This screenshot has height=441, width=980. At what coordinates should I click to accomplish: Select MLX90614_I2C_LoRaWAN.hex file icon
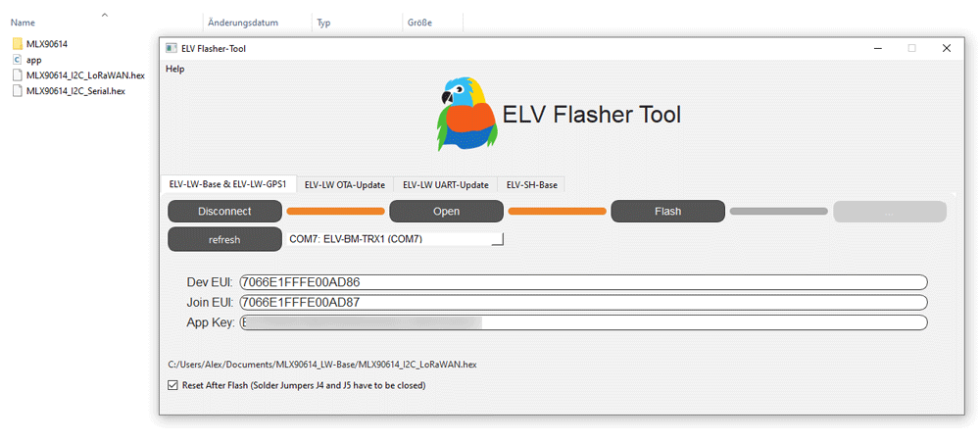pos(18,75)
